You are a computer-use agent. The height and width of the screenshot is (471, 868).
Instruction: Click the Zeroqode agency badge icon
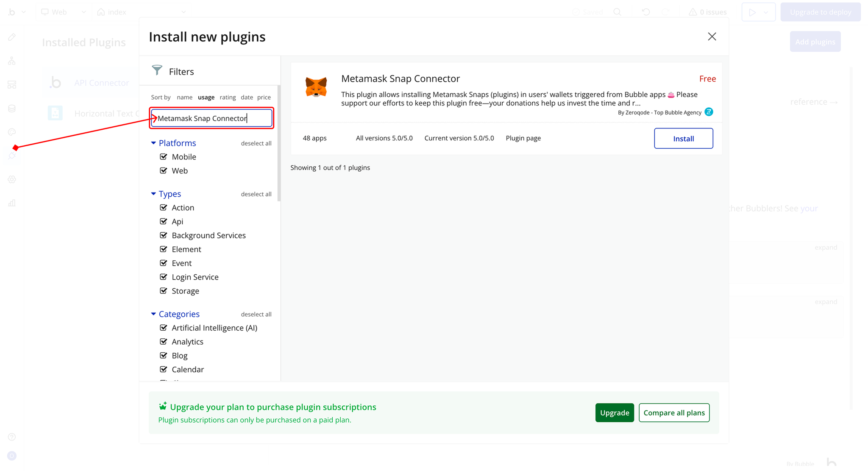(709, 112)
